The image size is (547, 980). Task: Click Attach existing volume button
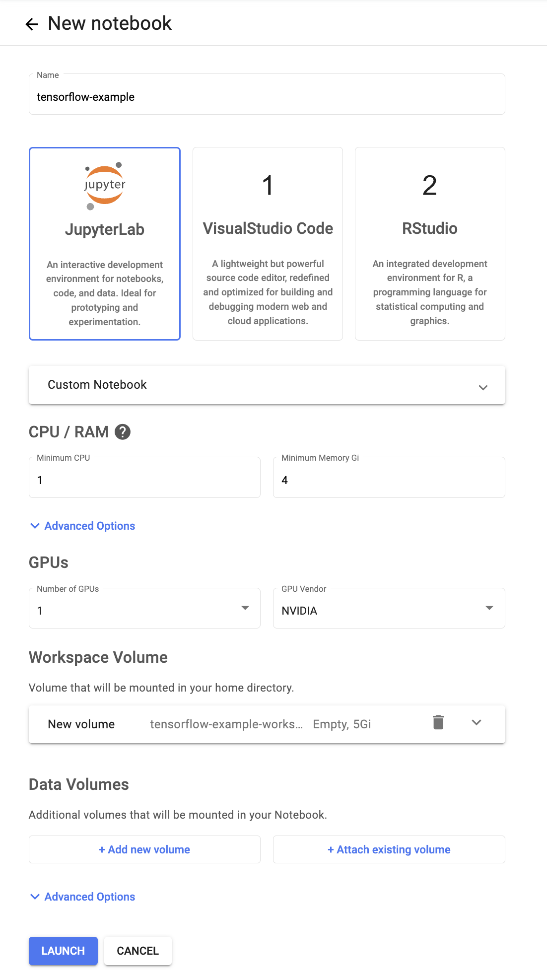click(389, 849)
